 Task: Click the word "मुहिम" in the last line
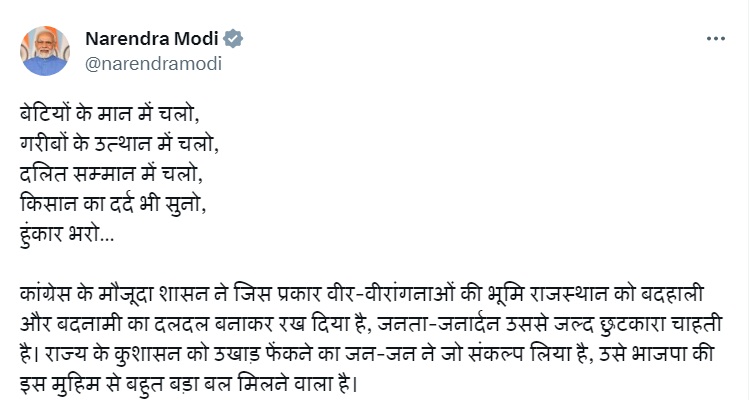(x=70, y=381)
